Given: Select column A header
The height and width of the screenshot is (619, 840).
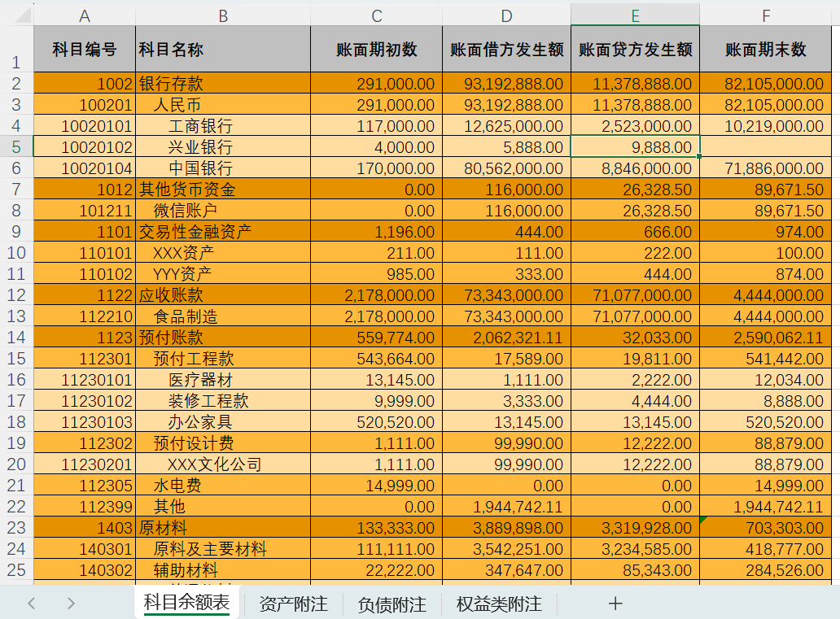Looking at the screenshot, I should tap(85, 15).
